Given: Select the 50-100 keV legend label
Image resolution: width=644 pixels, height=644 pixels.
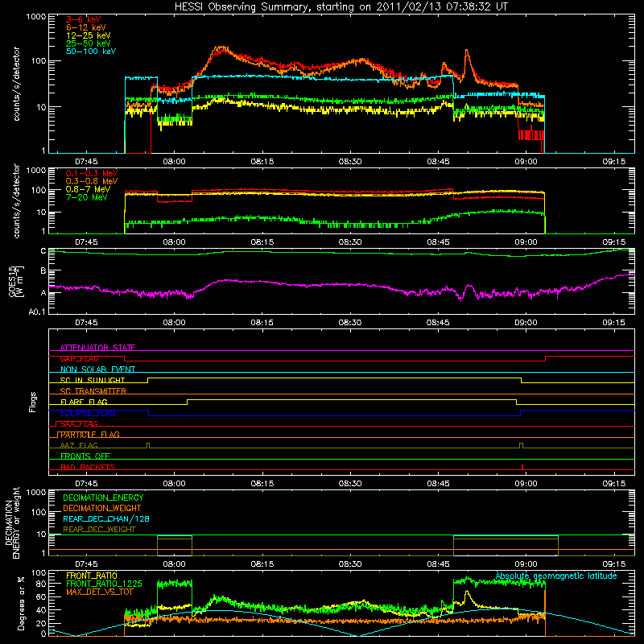Looking at the screenshot, I should click(91, 52).
